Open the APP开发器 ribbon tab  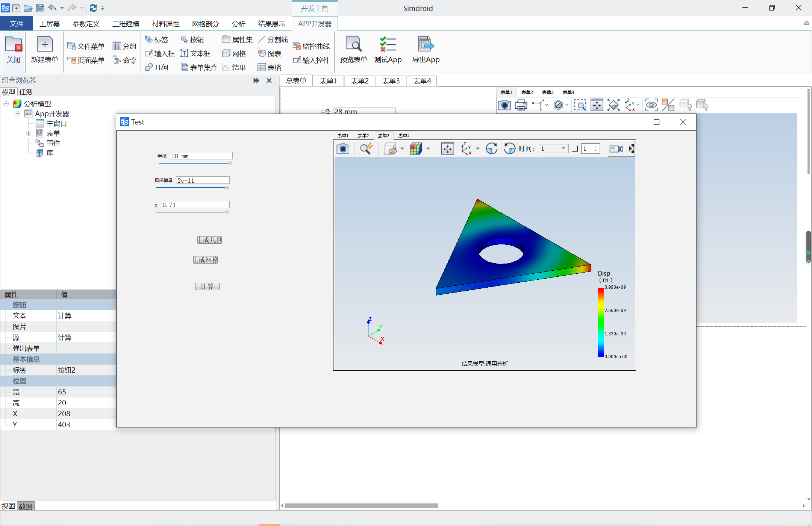tap(315, 24)
